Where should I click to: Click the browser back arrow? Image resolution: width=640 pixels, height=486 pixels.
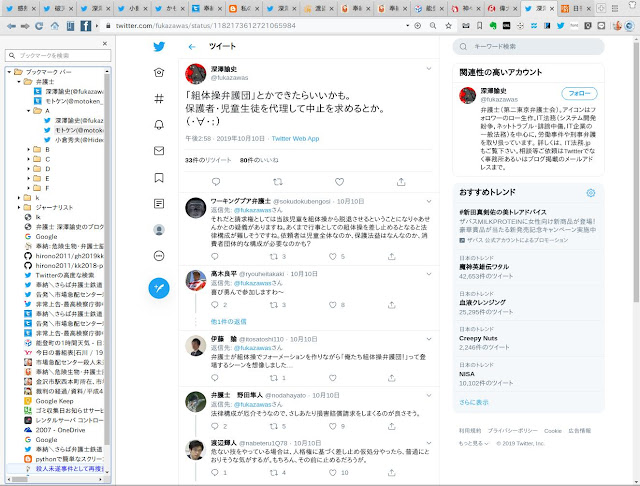11,26
